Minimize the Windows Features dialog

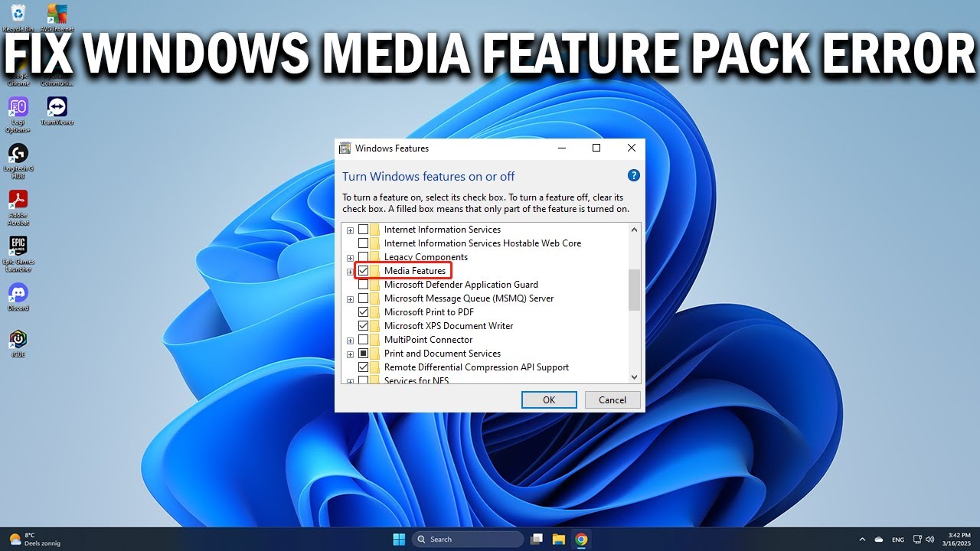pos(562,148)
